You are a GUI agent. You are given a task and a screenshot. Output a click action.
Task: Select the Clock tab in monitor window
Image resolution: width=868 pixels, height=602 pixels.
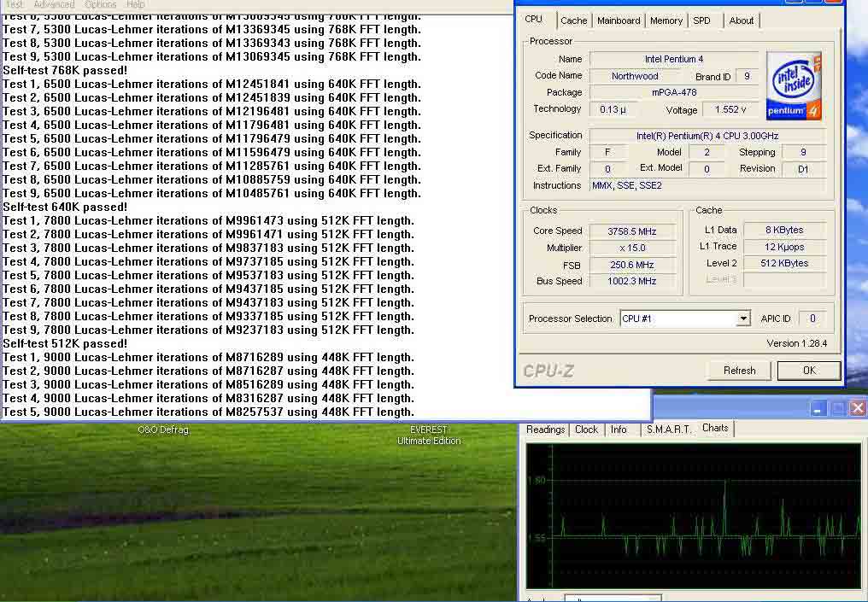click(x=586, y=430)
